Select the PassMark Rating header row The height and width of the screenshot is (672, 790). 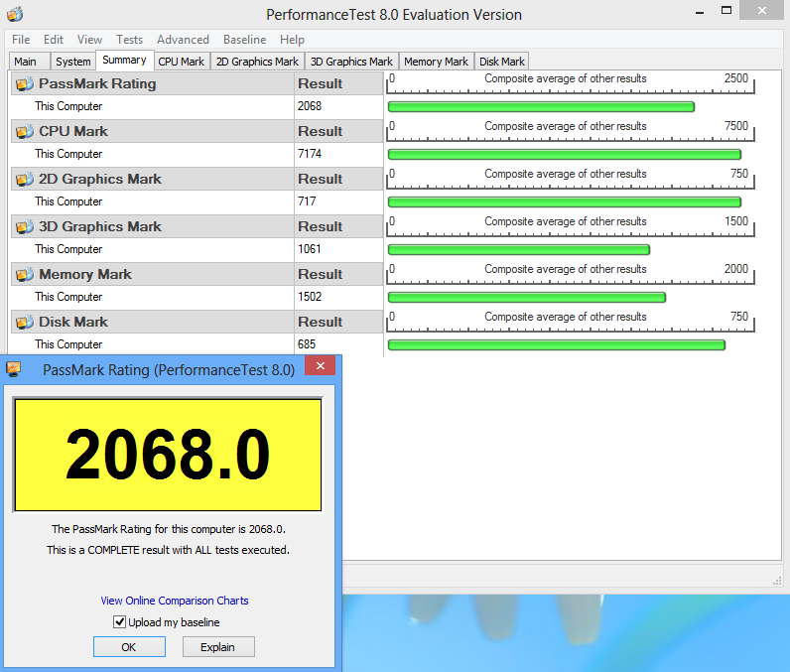coord(197,83)
